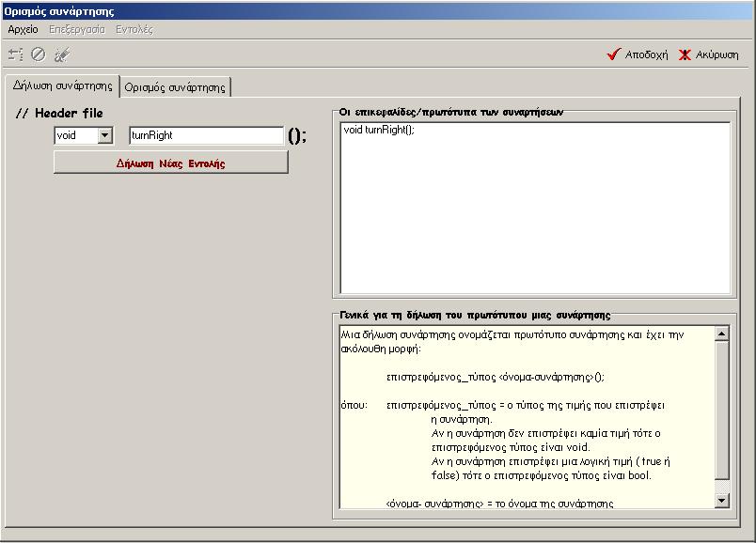Cancel with the Ακύρωση button
Image resolution: width=756 pixels, height=543 pixels.
pyautogui.click(x=708, y=54)
